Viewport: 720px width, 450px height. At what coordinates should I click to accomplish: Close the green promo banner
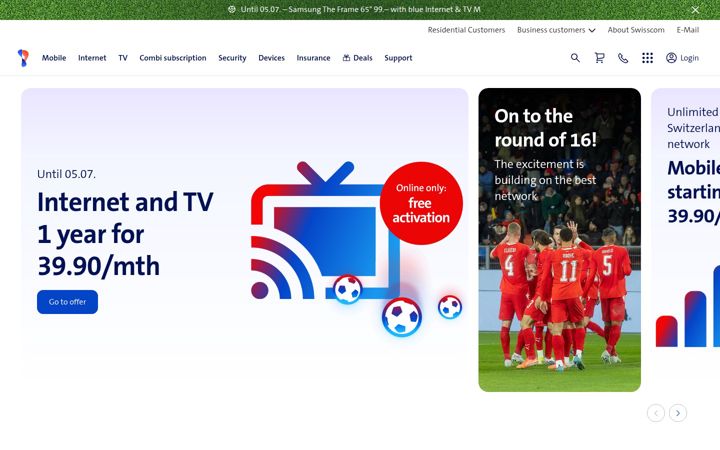click(695, 10)
